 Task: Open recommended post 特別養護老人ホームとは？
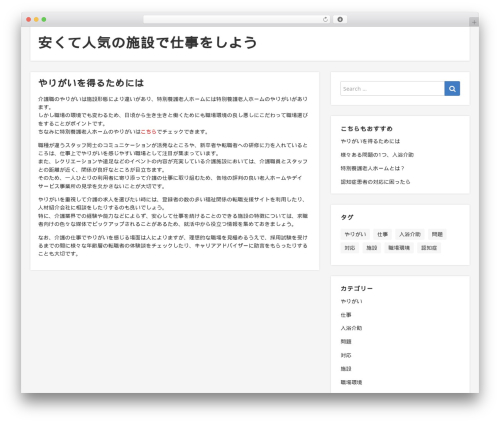pos(372,168)
